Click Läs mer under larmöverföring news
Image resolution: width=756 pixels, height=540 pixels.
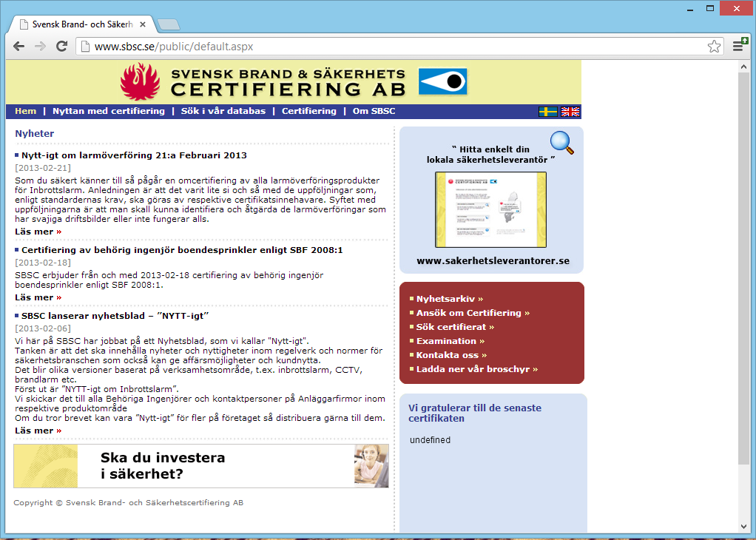click(38, 232)
